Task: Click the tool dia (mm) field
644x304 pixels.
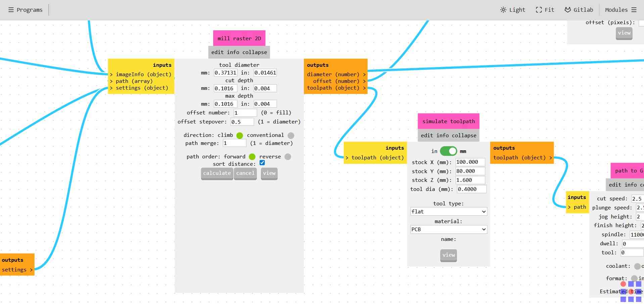Action: click(x=471, y=189)
